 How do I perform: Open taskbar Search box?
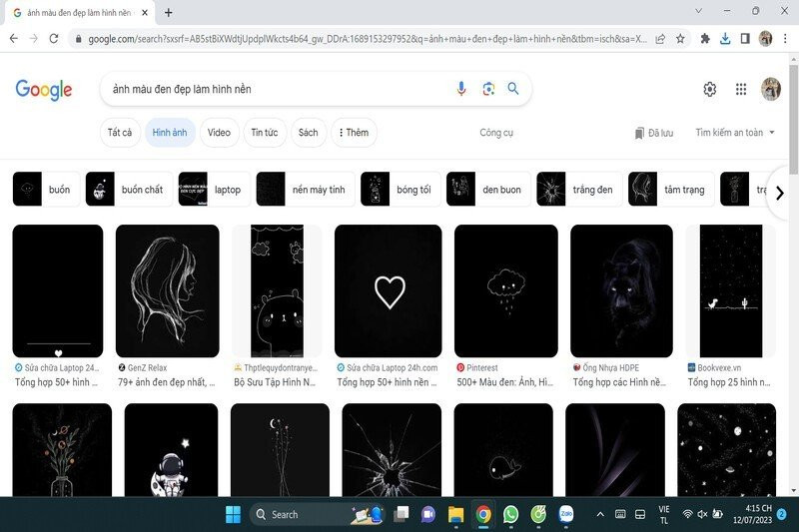319,515
